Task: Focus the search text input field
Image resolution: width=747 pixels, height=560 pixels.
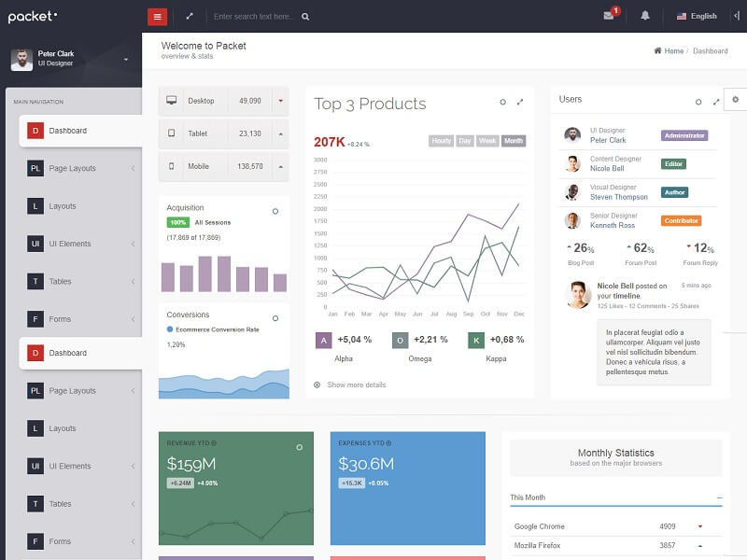Action: 252,17
